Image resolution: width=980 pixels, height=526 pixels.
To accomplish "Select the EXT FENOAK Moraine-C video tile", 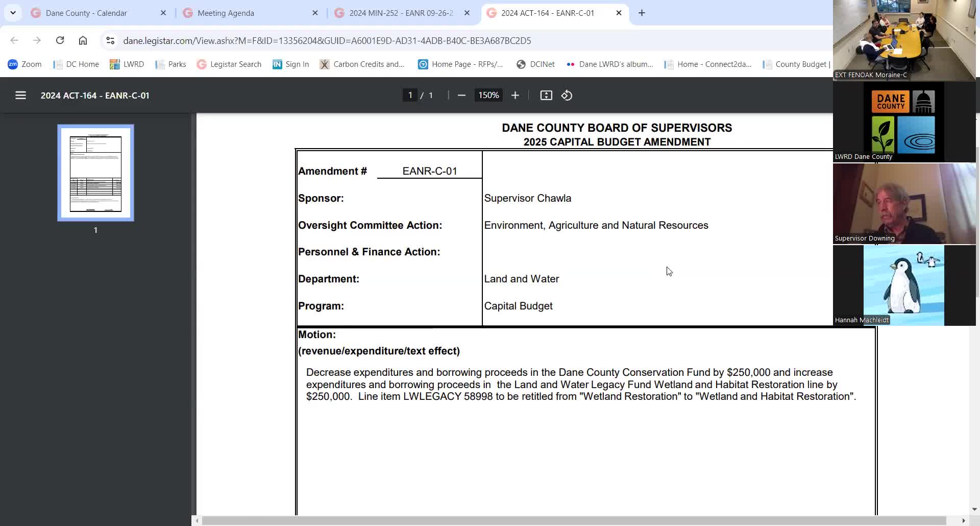I will click(904, 40).
